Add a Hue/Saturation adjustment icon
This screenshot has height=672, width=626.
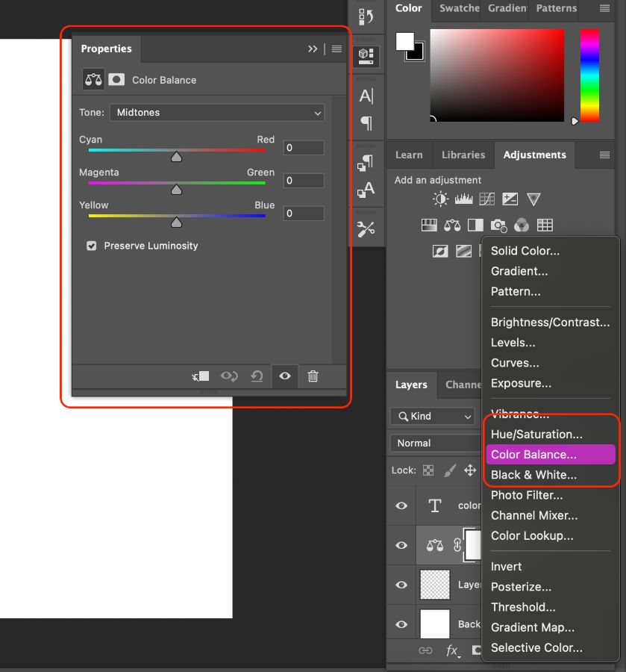coord(429,225)
